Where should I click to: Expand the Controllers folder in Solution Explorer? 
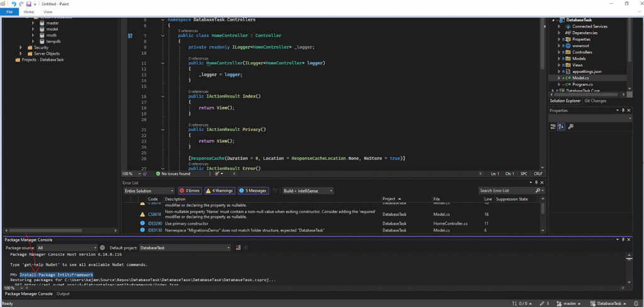click(x=558, y=52)
